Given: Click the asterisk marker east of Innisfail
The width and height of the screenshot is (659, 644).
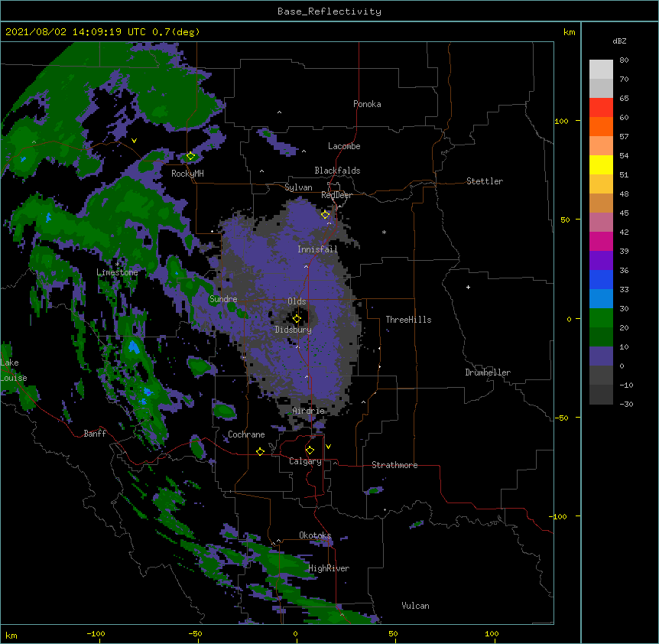Looking at the screenshot, I should pyautogui.click(x=384, y=232).
